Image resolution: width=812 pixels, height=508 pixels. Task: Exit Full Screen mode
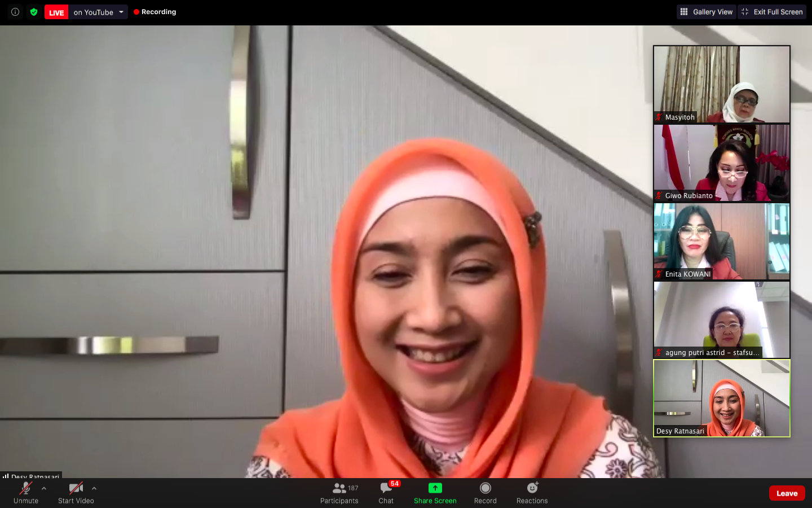tap(772, 12)
